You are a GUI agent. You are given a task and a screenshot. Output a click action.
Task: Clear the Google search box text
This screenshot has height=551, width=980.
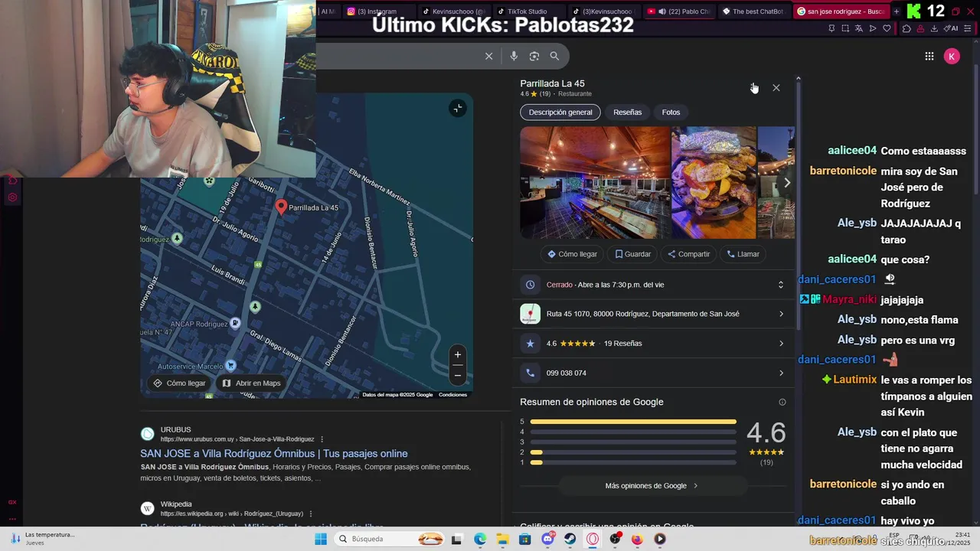[x=488, y=56]
